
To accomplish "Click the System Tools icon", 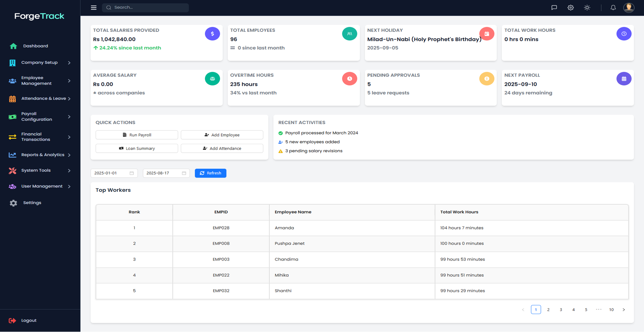I will click(12, 171).
